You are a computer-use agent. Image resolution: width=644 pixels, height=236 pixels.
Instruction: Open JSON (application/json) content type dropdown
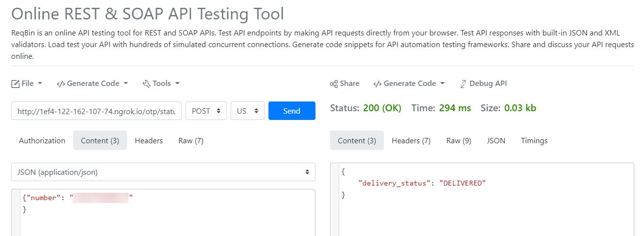163,172
